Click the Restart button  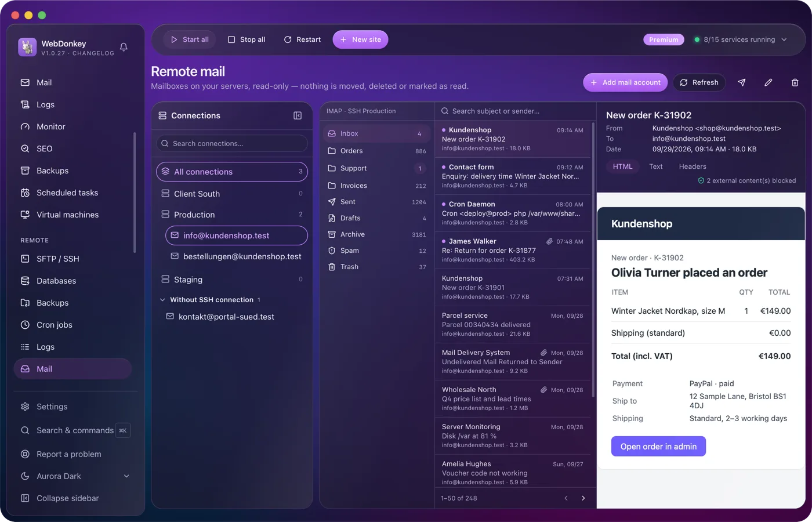[x=302, y=39]
